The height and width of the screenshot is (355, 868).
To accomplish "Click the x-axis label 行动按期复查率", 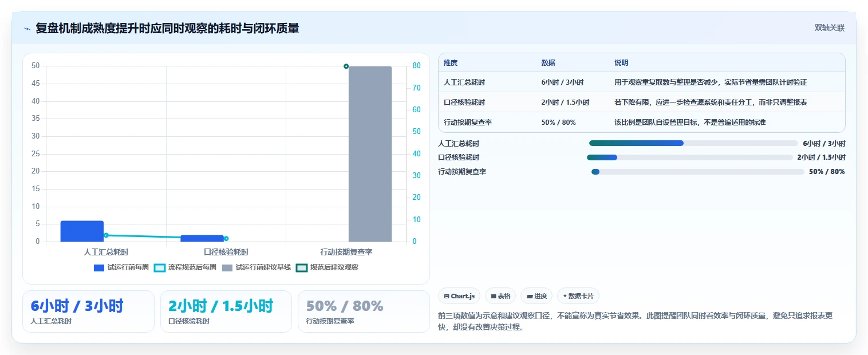I will tap(346, 252).
